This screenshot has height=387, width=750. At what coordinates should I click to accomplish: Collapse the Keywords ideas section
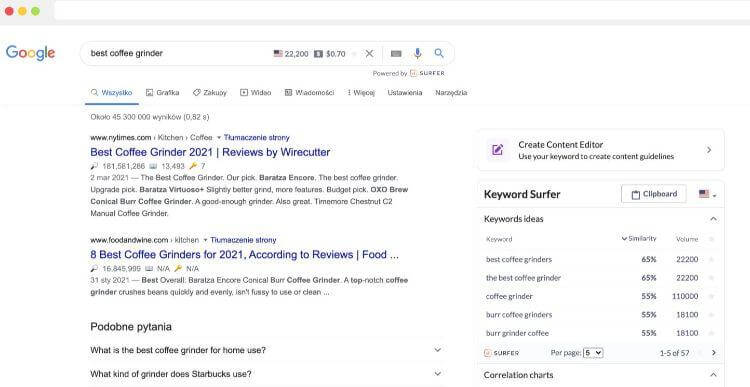(x=713, y=219)
